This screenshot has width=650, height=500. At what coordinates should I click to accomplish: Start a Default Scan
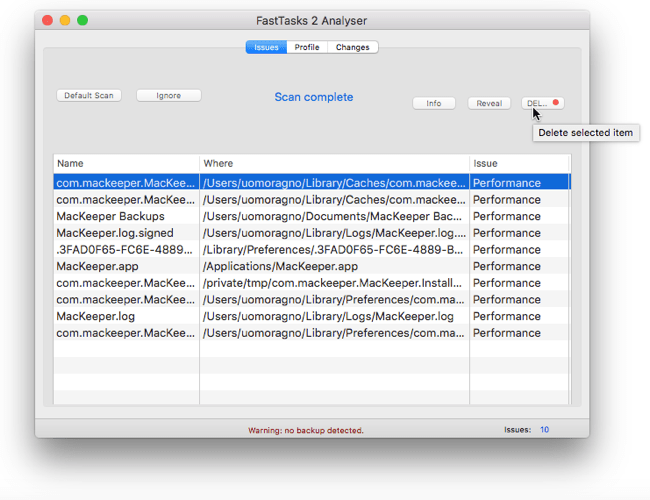(x=89, y=95)
